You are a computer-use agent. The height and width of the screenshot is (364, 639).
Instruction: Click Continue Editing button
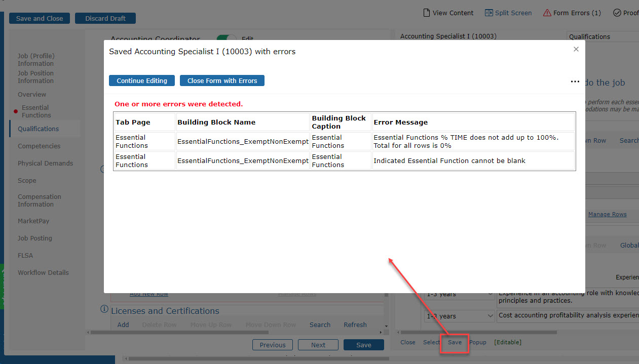coord(142,80)
